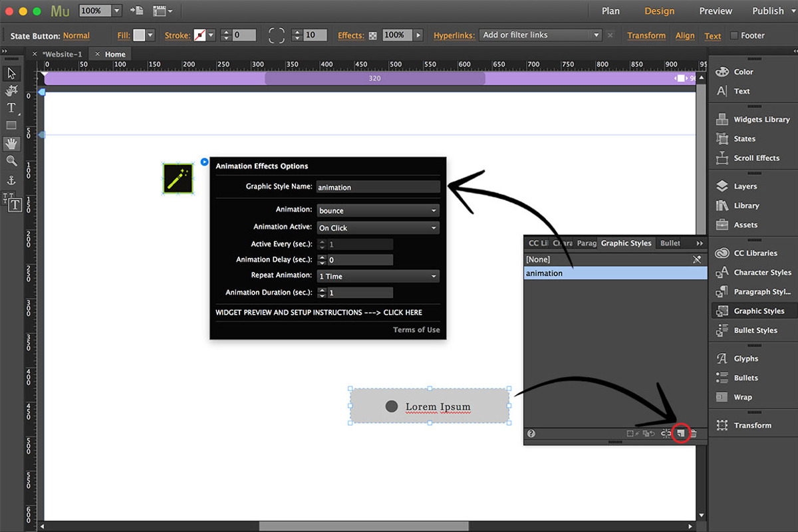
Task: Click the Align link in control bar
Action: 685,36
